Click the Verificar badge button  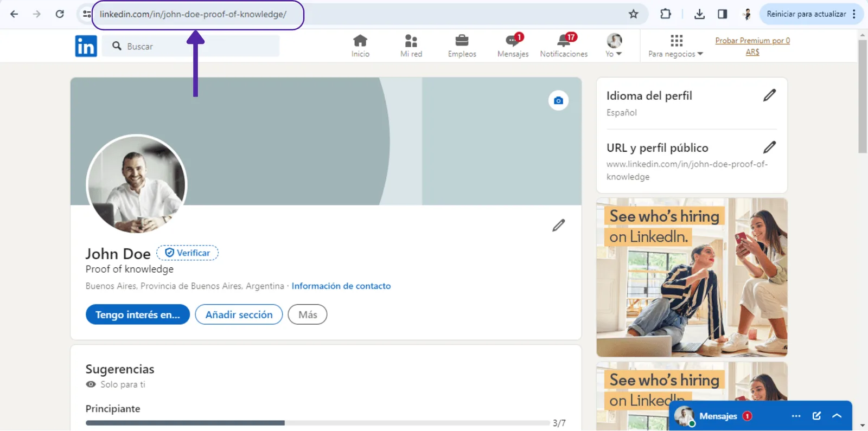tap(187, 253)
